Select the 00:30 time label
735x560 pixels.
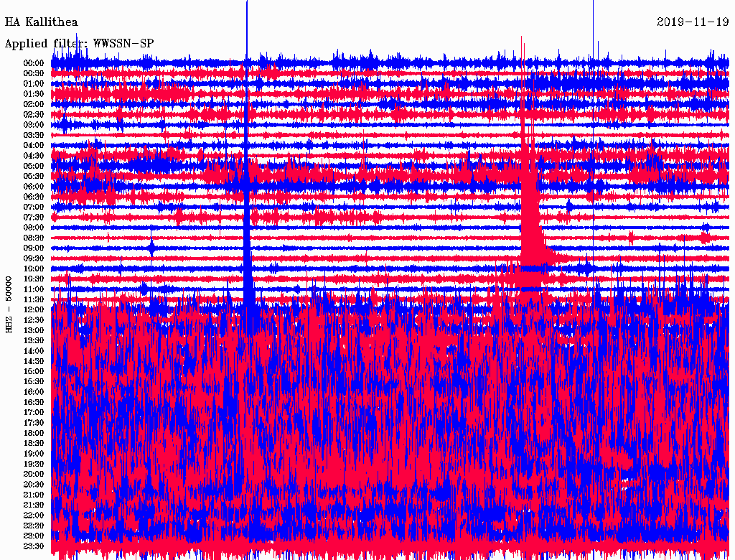[34, 74]
